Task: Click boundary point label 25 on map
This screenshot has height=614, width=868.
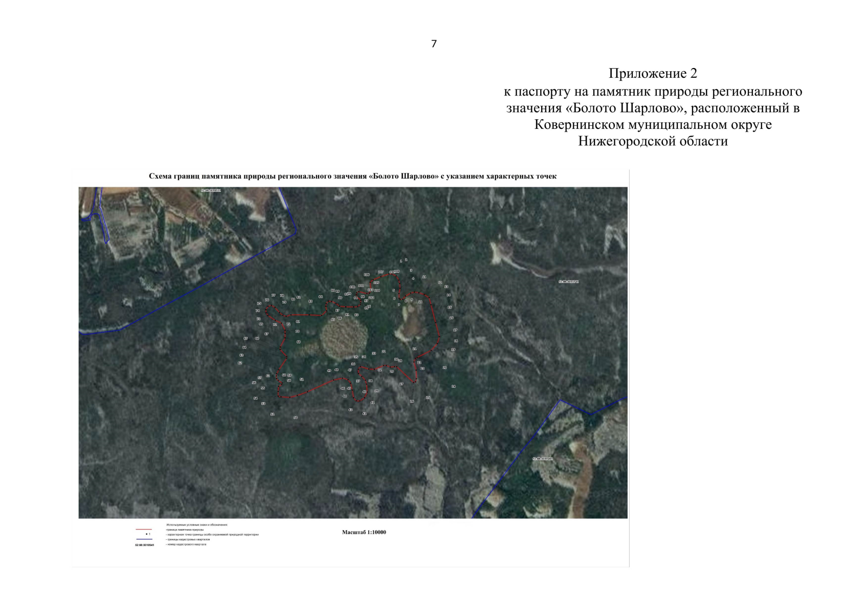Action: pyautogui.click(x=428, y=398)
